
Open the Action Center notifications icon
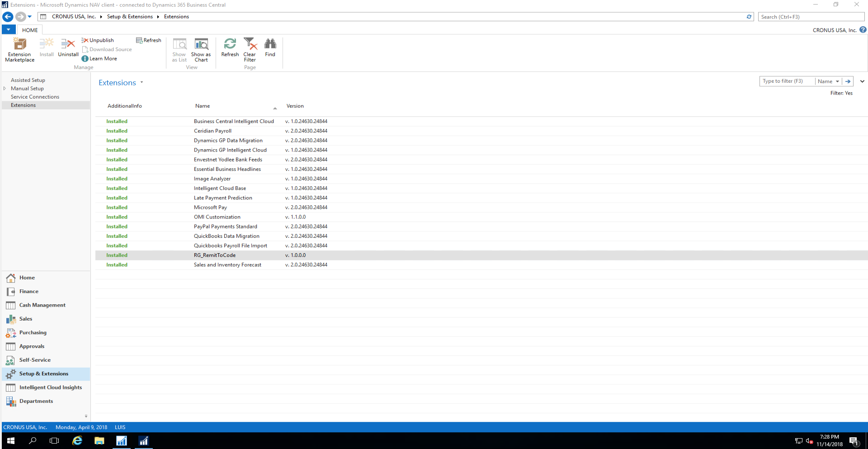click(x=854, y=441)
